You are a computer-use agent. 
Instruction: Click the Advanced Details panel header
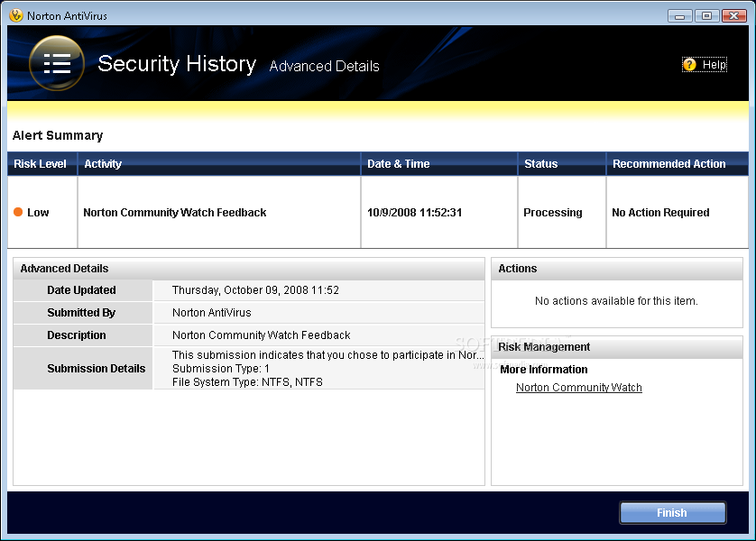(x=249, y=269)
